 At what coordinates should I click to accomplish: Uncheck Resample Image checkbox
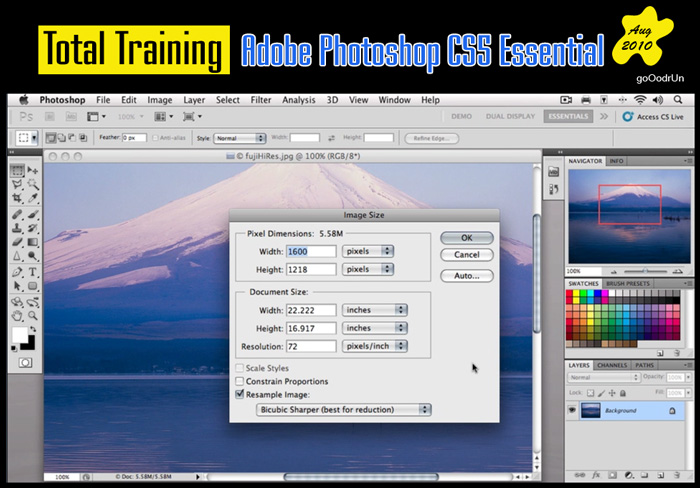pos(240,395)
